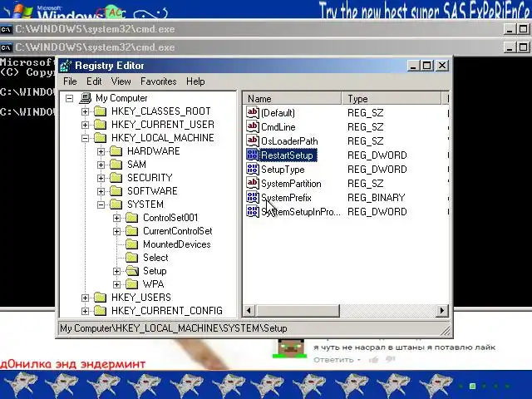This screenshot has height=399, width=532.
Task: Click the Select key folder icon
Action: click(x=131, y=258)
